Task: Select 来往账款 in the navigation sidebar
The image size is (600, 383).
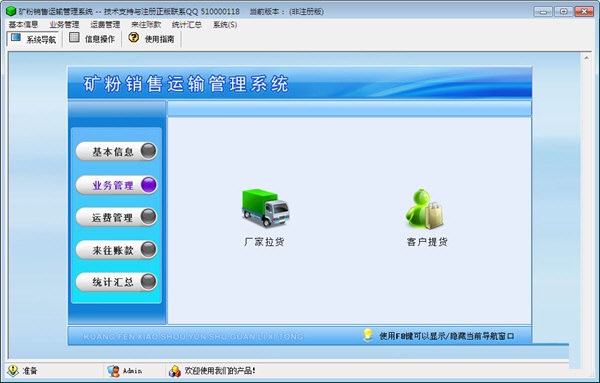Action: pyautogui.click(x=116, y=250)
